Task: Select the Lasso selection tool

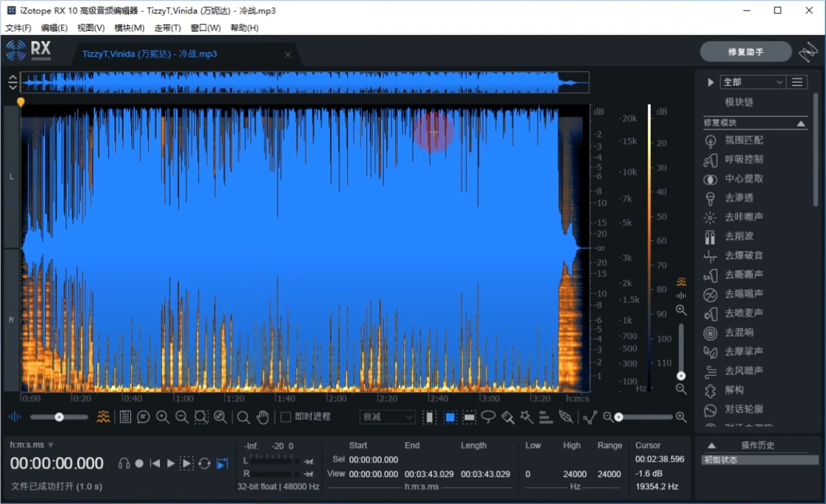Action: 489,417
